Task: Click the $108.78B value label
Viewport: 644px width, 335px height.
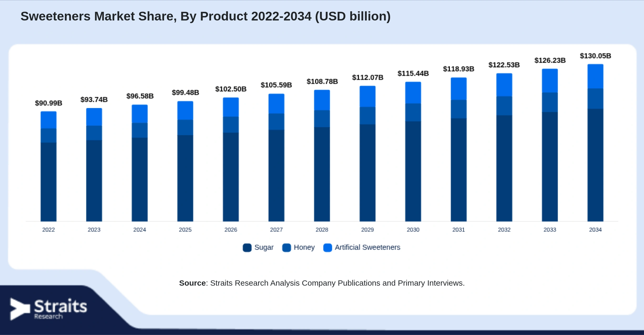Action: [322, 81]
